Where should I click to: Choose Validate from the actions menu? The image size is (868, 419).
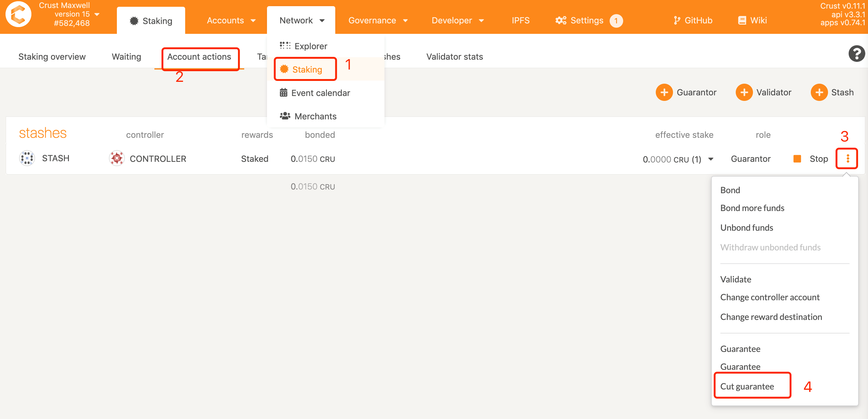coord(735,279)
